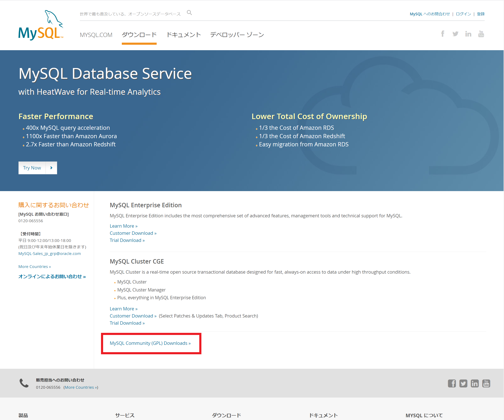Image resolution: width=504 pixels, height=420 pixels.
Task: Click the MySQL dolphin logo
Action: pos(41,25)
